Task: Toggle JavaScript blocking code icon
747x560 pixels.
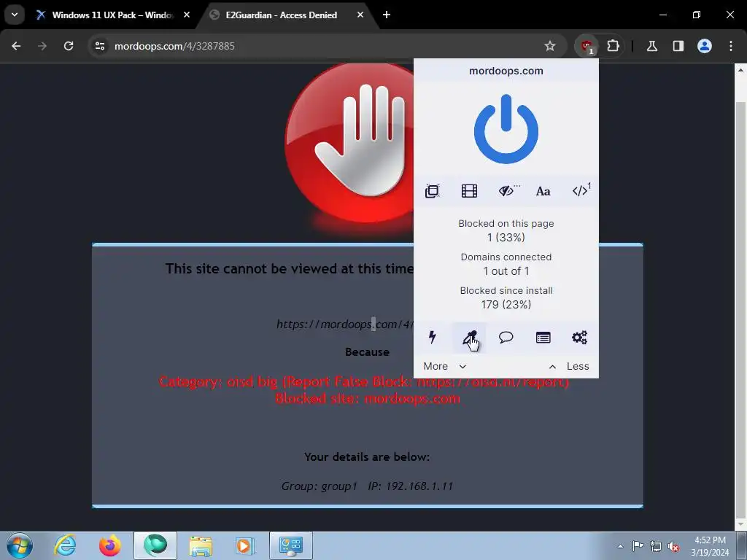Action: (x=581, y=190)
